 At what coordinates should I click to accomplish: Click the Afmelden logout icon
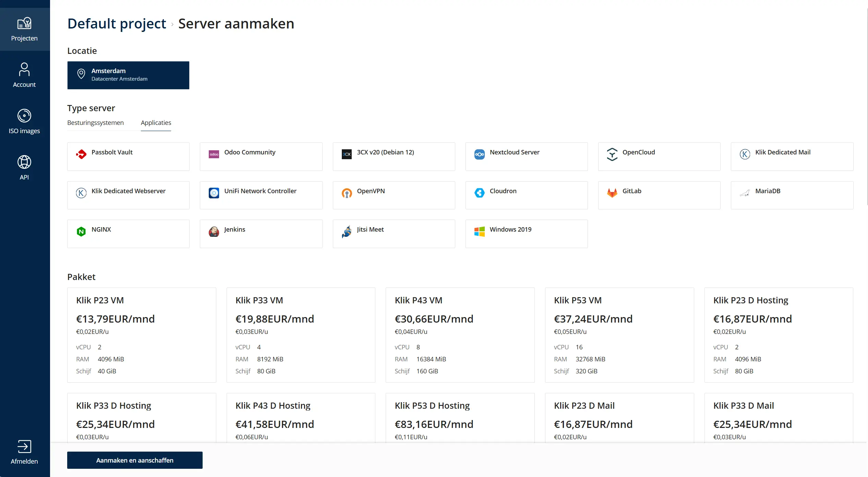coord(24,446)
